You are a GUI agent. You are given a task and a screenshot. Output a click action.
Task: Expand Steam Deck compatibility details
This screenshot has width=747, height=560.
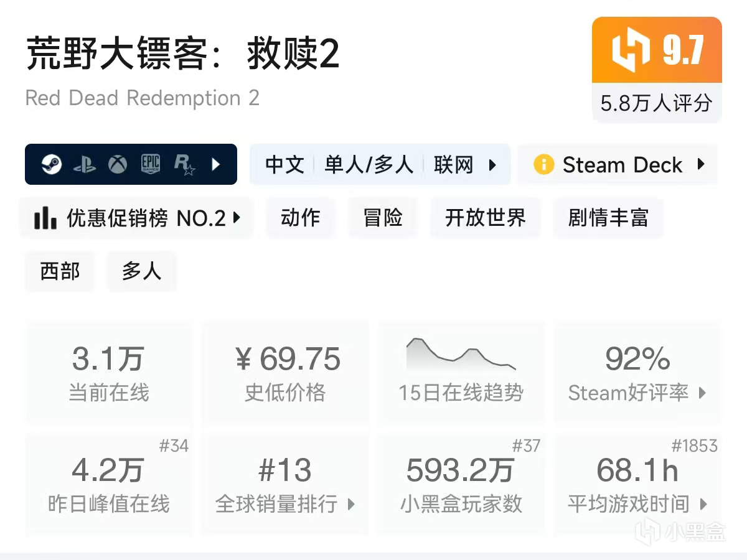tap(701, 165)
